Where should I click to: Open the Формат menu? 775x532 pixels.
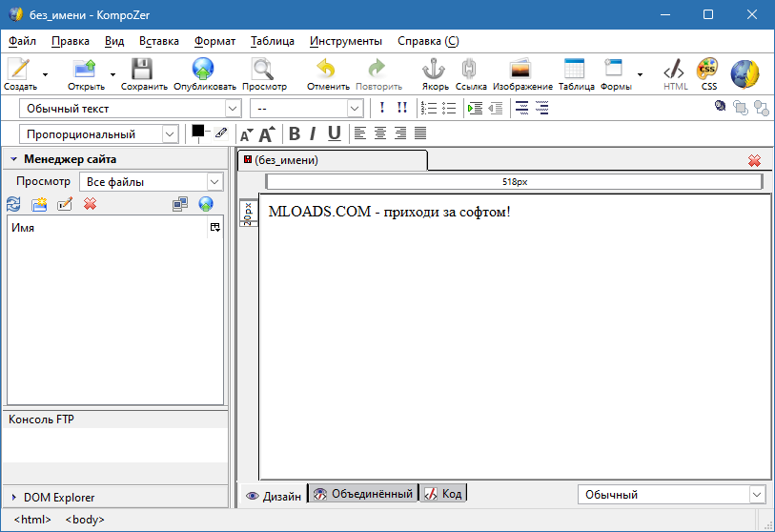coord(214,41)
